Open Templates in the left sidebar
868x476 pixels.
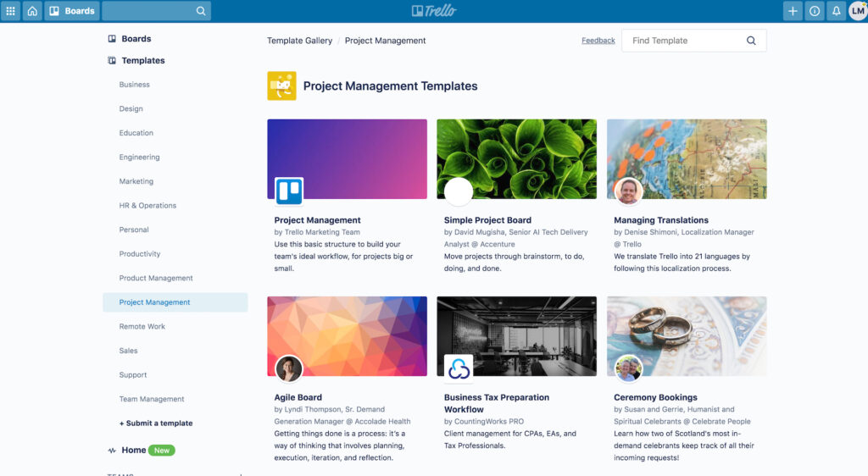click(x=143, y=60)
